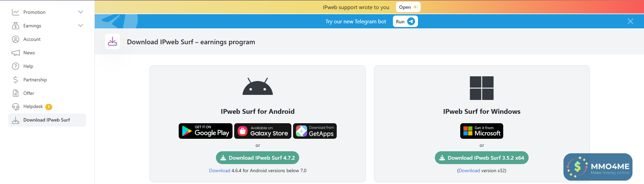This screenshot has width=644, height=184.
Task: Open the IPweb support message
Action: point(408,7)
